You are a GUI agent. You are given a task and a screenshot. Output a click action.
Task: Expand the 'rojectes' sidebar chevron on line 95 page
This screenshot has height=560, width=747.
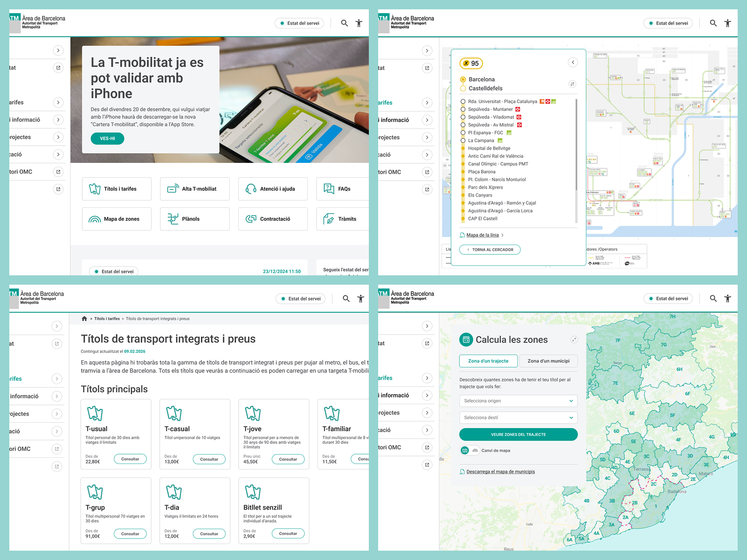427,137
